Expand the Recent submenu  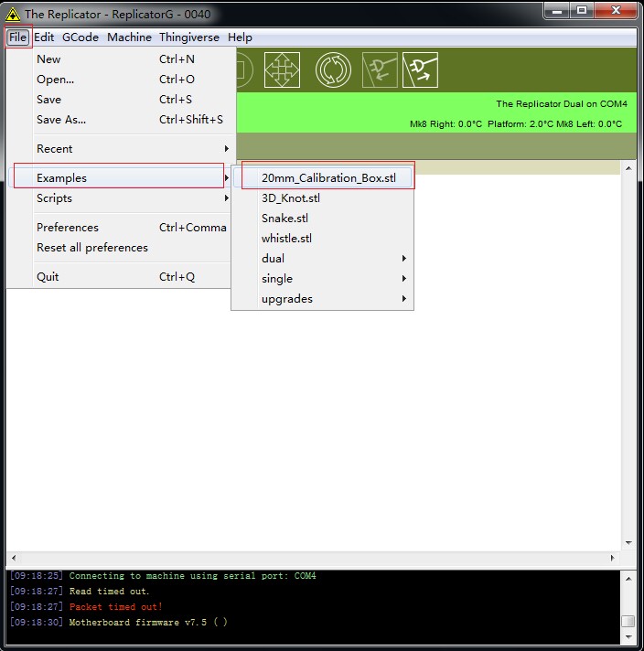coord(121,149)
